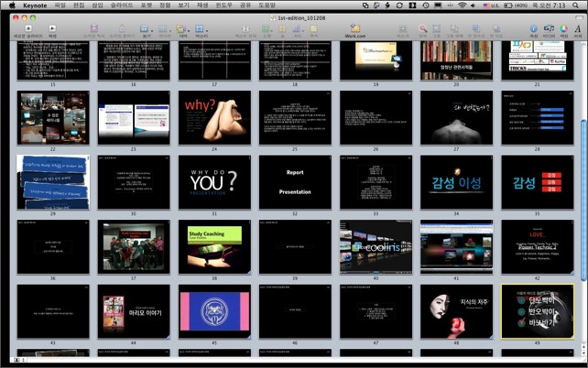
Task: Open the 삽입 menu
Action: (97, 5)
